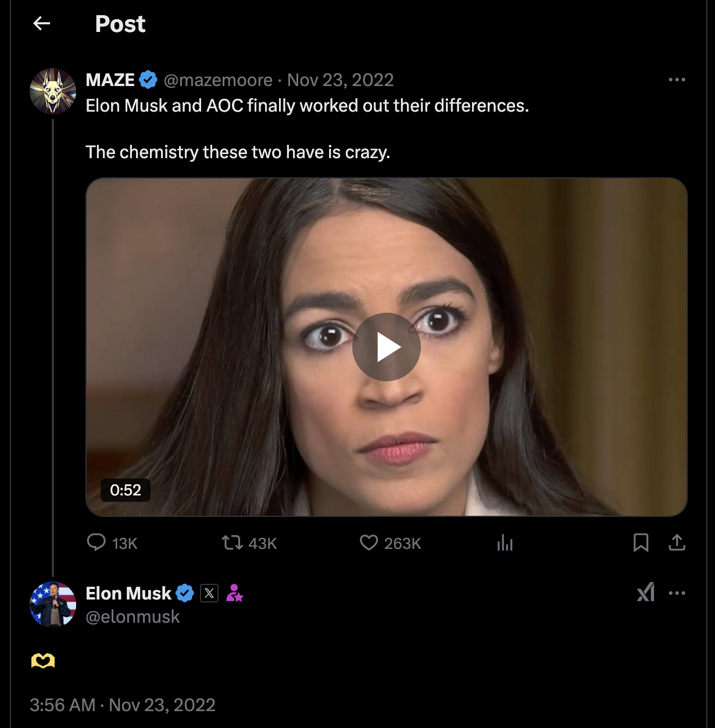Open the Nov 23, 2022 post date link
715x728 pixels.
(x=341, y=80)
